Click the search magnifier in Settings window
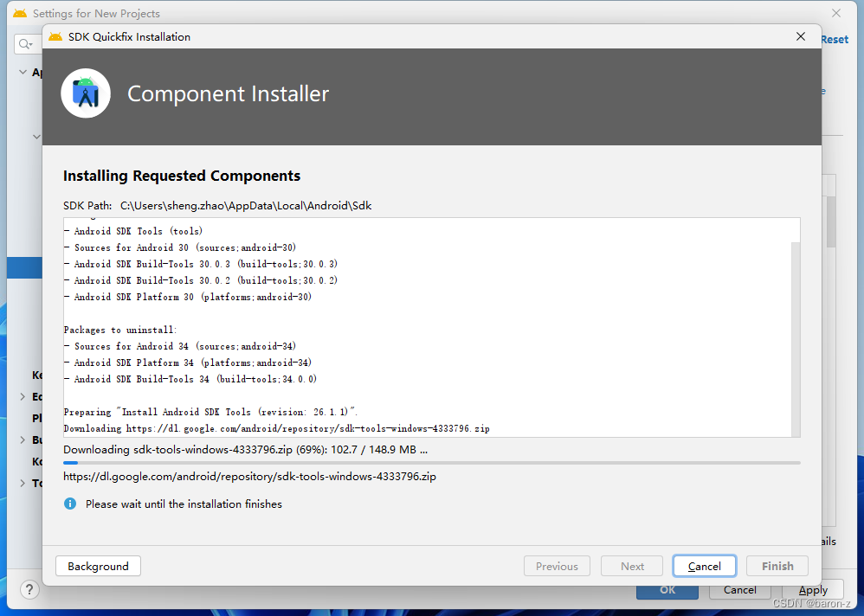 tap(25, 44)
